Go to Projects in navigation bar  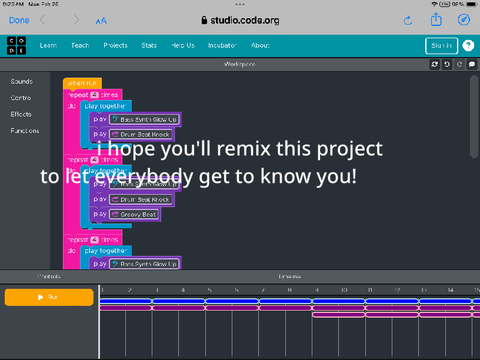click(115, 46)
